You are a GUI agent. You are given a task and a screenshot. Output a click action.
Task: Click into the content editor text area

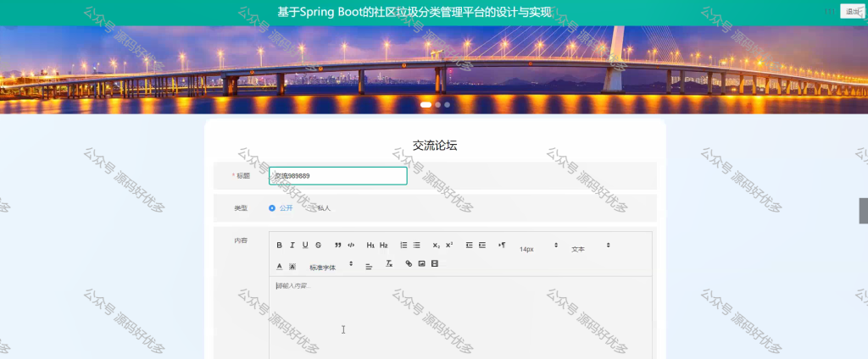(x=460, y=318)
